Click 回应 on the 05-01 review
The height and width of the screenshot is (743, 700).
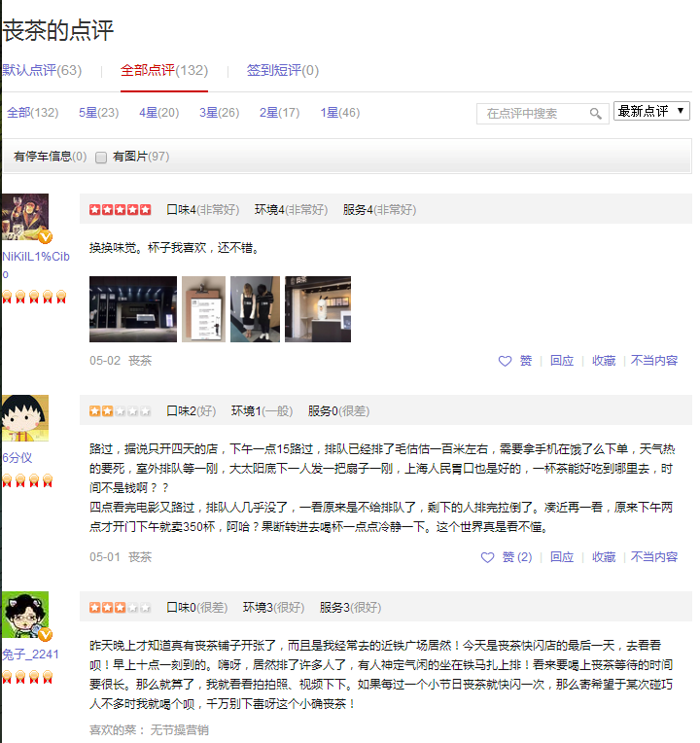click(x=562, y=557)
